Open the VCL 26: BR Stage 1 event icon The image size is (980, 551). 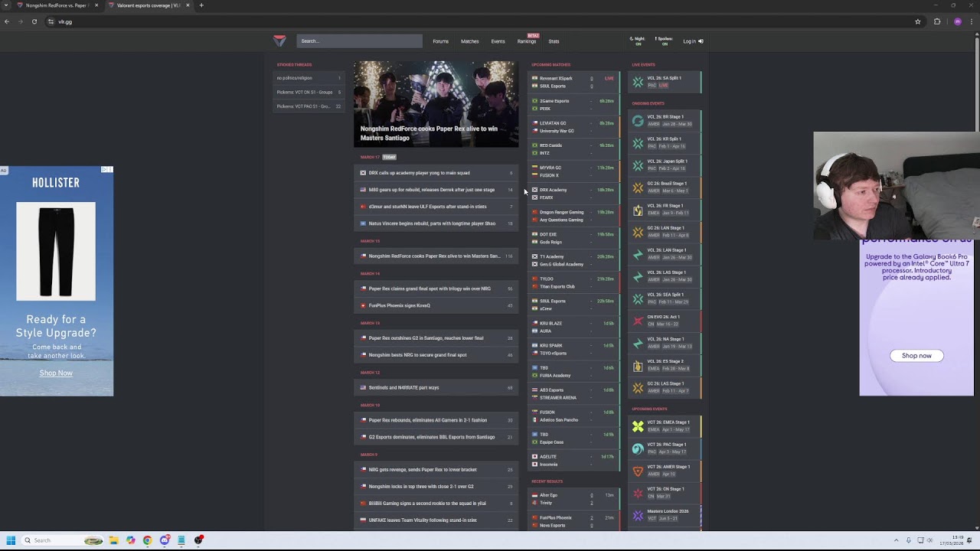coord(638,121)
